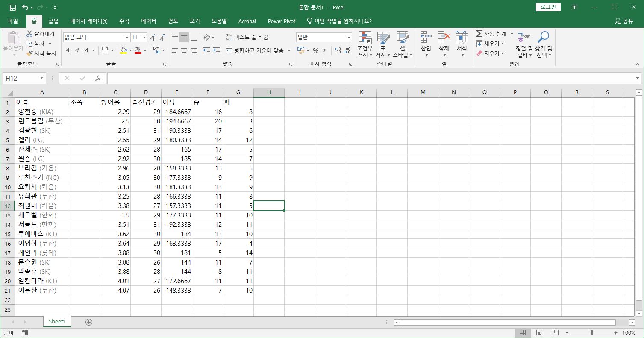Click the Undo arrow icon
The height and width of the screenshot is (338, 644).
(x=25, y=7)
